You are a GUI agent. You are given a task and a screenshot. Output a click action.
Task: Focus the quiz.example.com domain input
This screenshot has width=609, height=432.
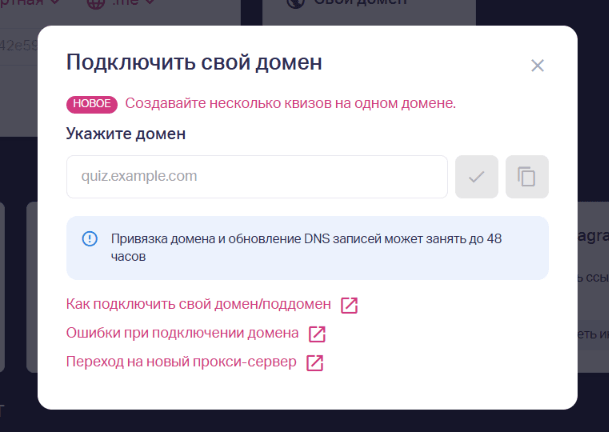[x=257, y=176]
